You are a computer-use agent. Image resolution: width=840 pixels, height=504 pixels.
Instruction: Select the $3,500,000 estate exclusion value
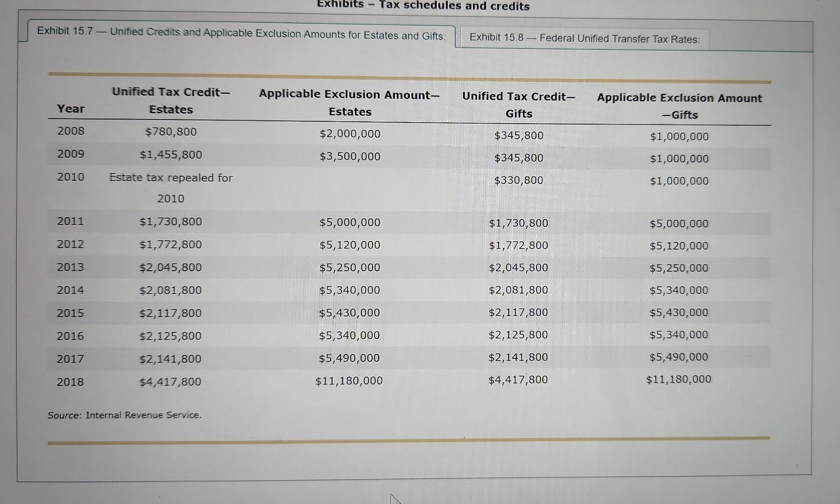pyautogui.click(x=350, y=156)
